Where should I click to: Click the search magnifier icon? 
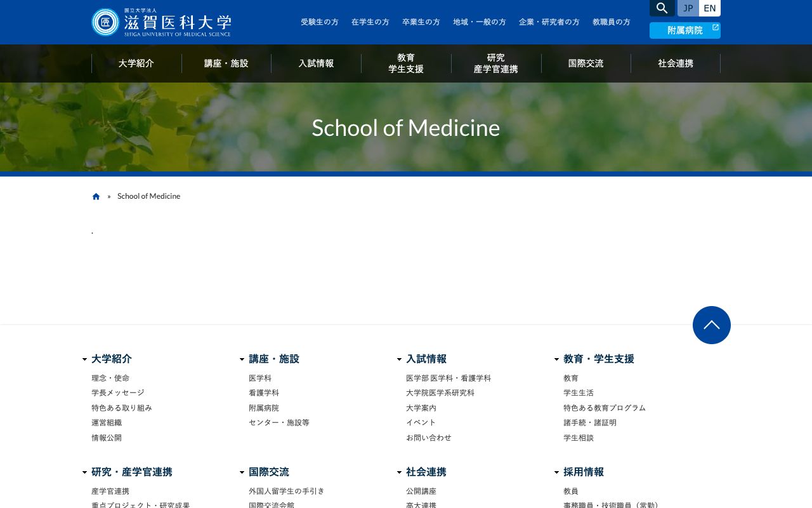(x=662, y=8)
